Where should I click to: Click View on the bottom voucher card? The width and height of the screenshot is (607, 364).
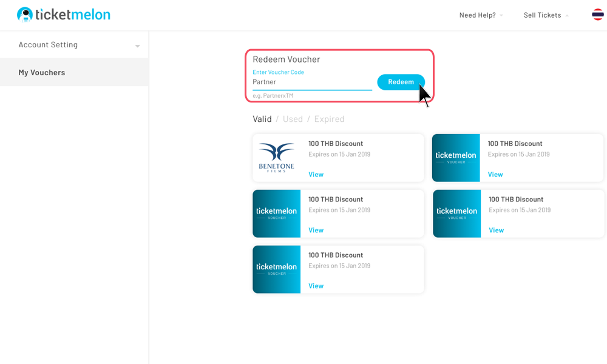click(316, 286)
